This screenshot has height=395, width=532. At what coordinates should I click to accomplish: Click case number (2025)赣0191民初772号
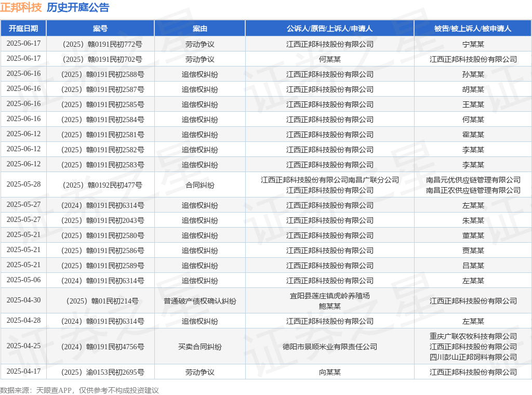click(102, 44)
